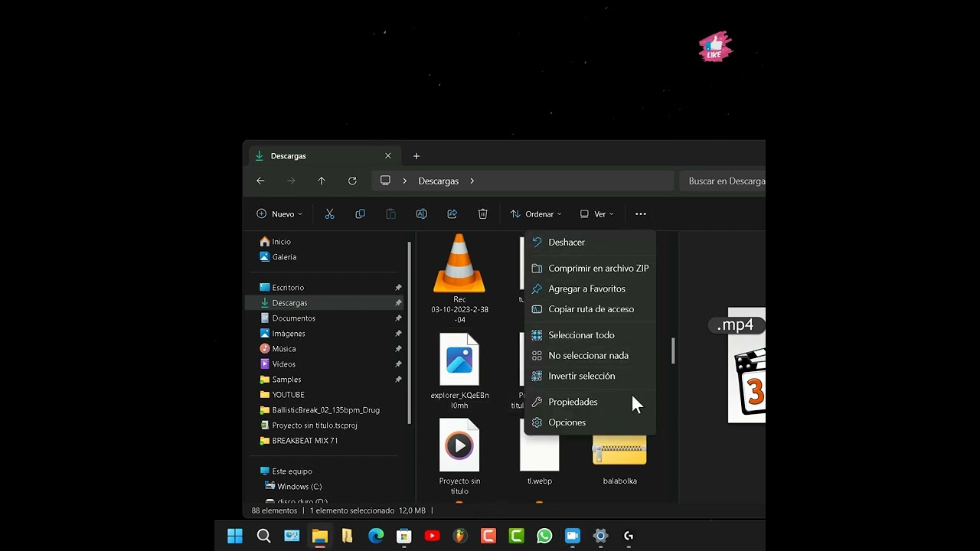Viewport: 980px width, 551px height.
Task: Click the Copy icon in toolbar
Action: 360,214
